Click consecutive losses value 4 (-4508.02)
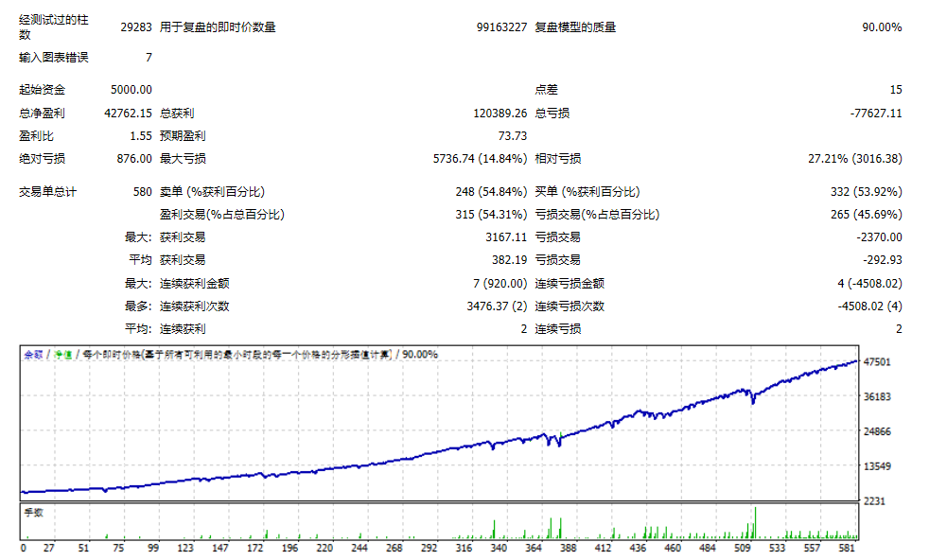The height and width of the screenshot is (560, 929). pos(869,284)
